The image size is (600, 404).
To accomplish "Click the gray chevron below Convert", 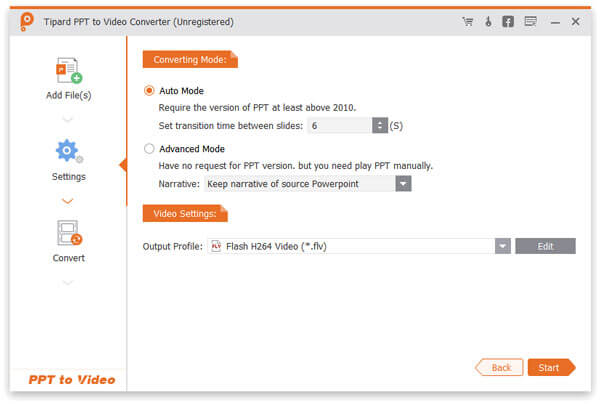I will click(x=68, y=282).
